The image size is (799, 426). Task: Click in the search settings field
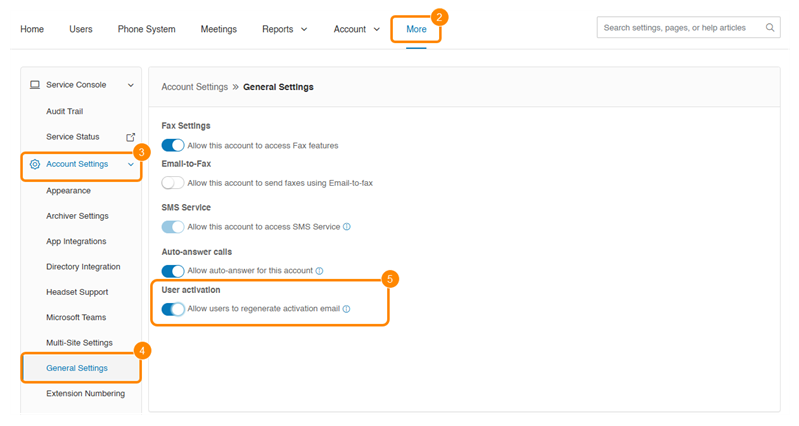pos(688,28)
